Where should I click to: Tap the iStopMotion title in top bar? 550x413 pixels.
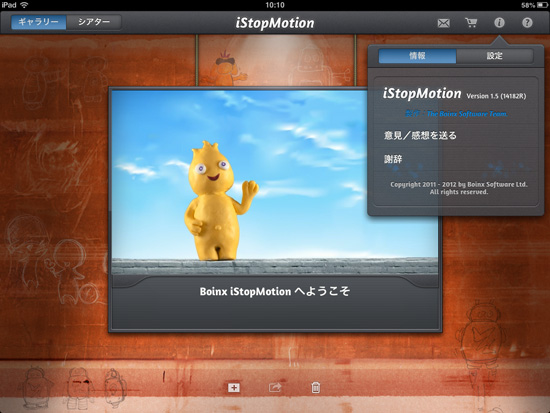pyautogui.click(x=275, y=23)
